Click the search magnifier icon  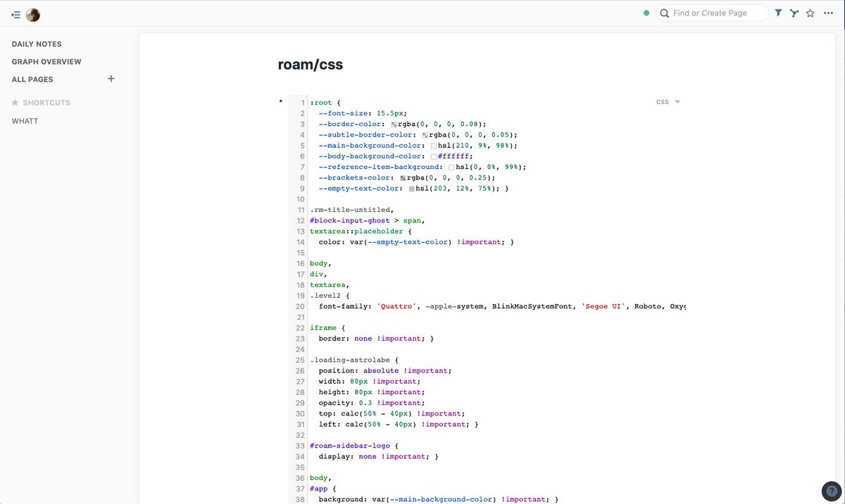pyautogui.click(x=664, y=13)
